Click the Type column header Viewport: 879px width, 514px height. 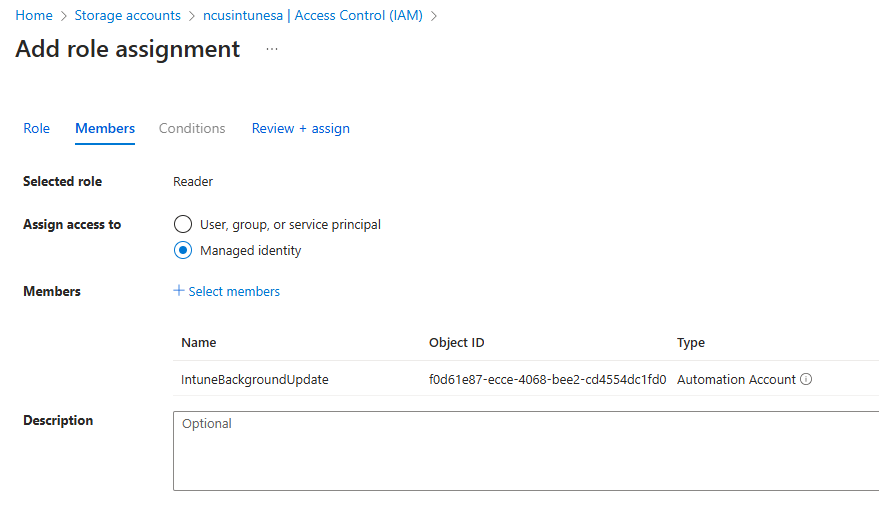[690, 342]
